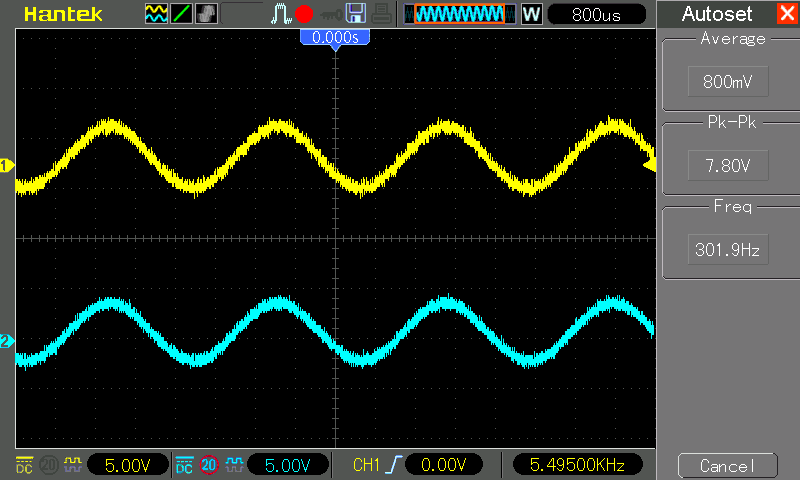Click the rising edge trigger slope icon
This screenshot has width=800, height=480.
click(x=394, y=465)
